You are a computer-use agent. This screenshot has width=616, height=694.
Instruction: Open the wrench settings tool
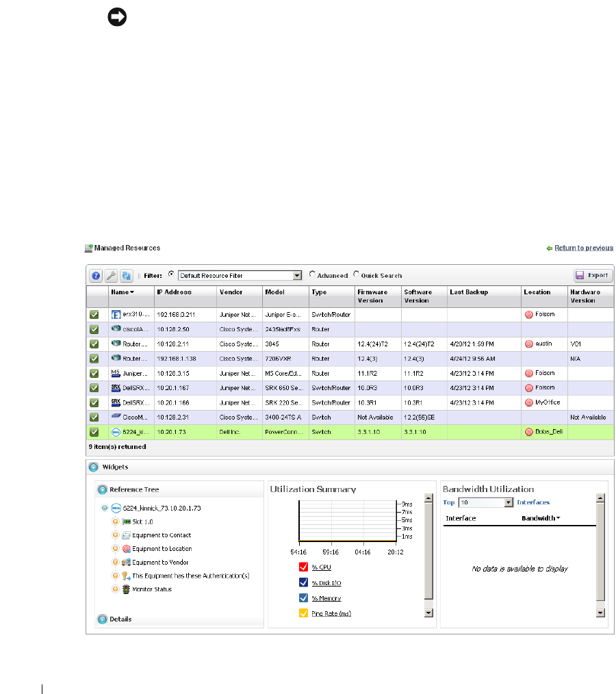(111, 275)
